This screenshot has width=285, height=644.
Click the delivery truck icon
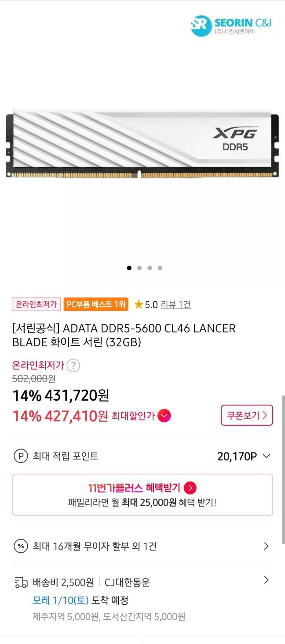pyautogui.click(x=21, y=583)
